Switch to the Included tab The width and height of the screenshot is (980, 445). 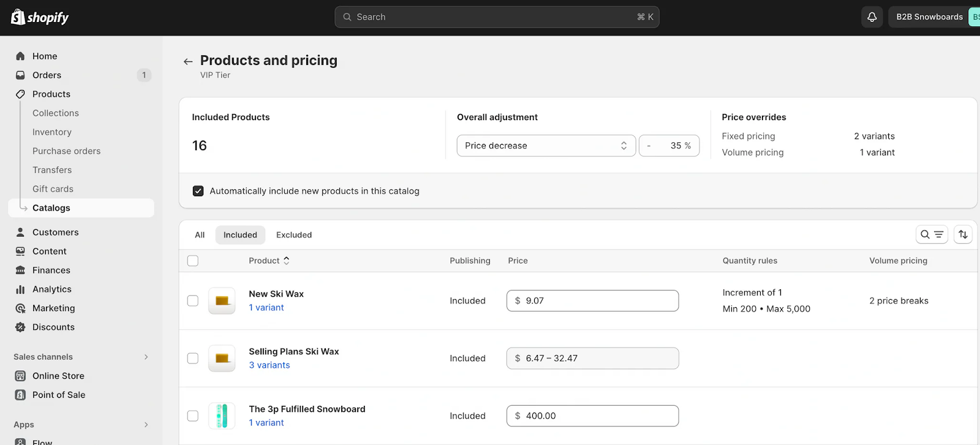pos(240,235)
